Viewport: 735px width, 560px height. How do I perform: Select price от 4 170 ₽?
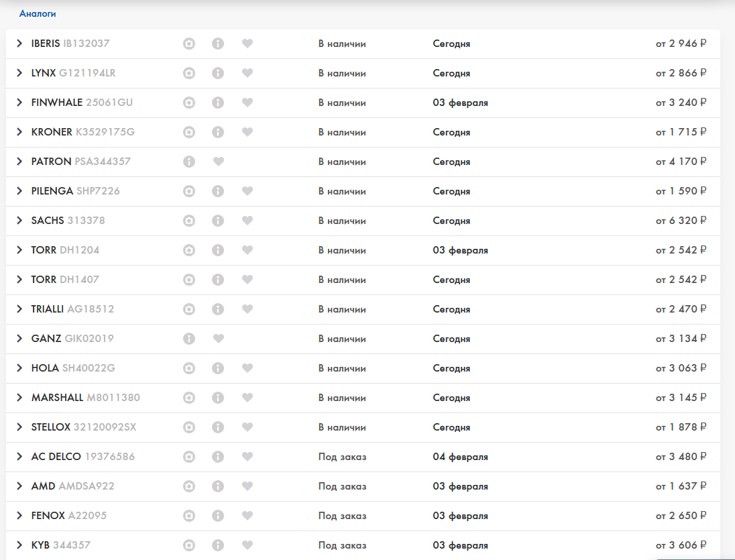[x=681, y=162]
